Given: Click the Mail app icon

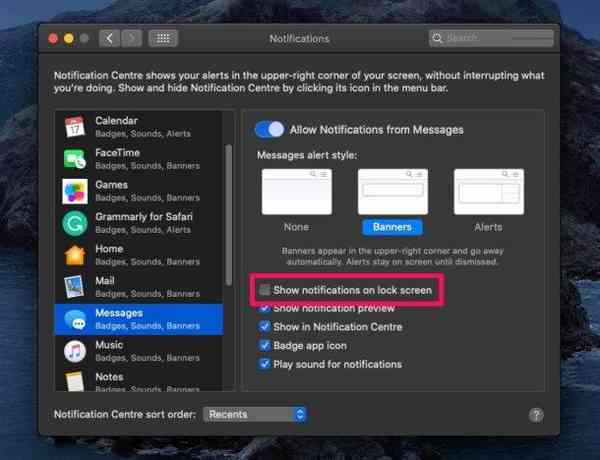Looking at the screenshot, I should (75, 287).
